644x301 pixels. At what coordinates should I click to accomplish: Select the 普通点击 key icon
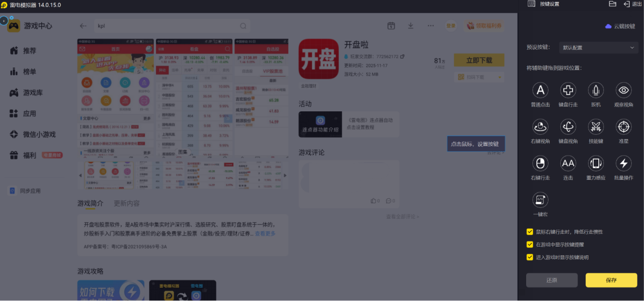(540, 91)
